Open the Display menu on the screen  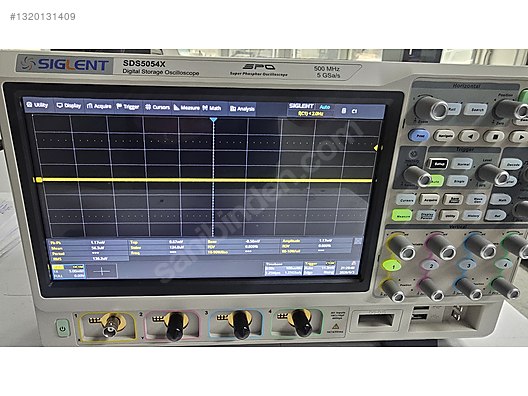click(69, 106)
